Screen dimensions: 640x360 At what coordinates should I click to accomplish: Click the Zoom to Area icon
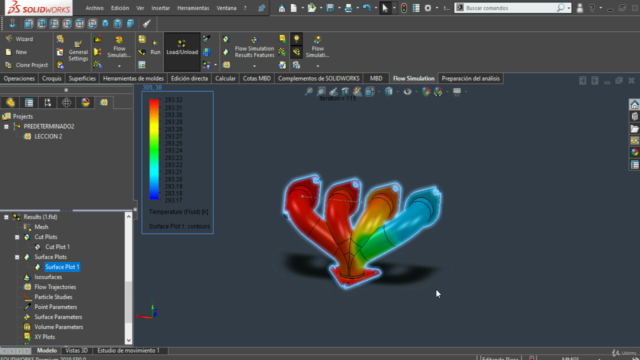click(321, 91)
